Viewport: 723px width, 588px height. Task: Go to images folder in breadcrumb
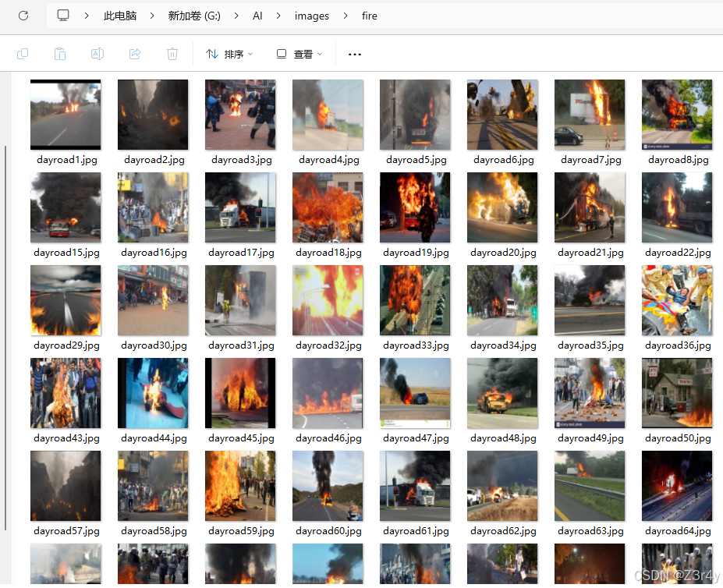[x=312, y=16]
